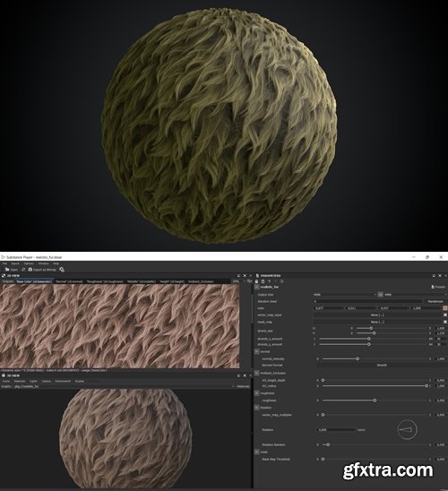Select the Height output tab
The image size is (448, 491).
172,281
